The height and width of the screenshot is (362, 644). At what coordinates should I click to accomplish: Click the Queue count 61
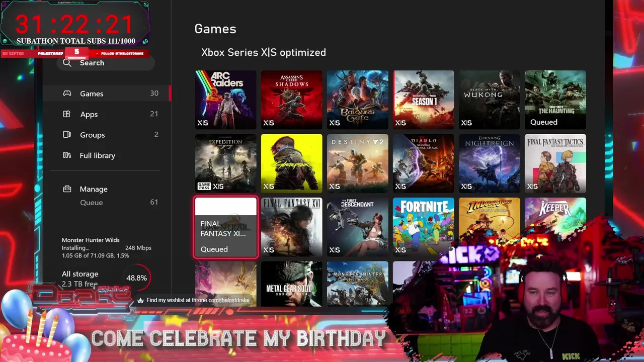point(154,202)
